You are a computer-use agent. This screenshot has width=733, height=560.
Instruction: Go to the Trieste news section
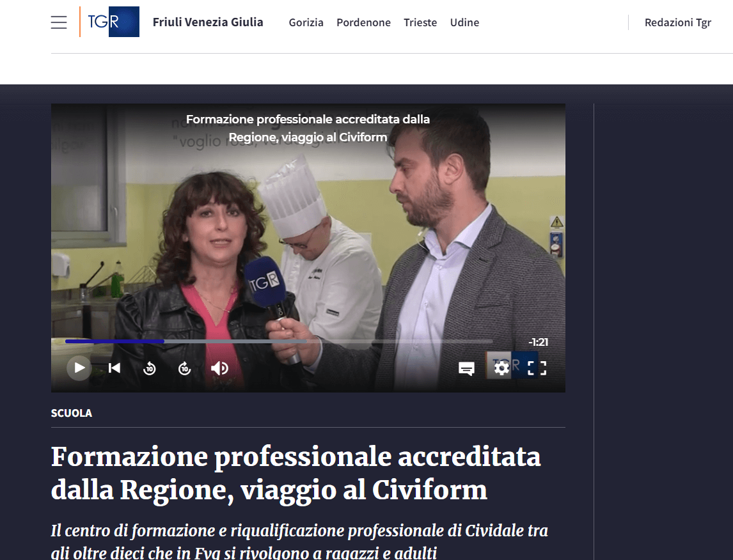tap(420, 22)
